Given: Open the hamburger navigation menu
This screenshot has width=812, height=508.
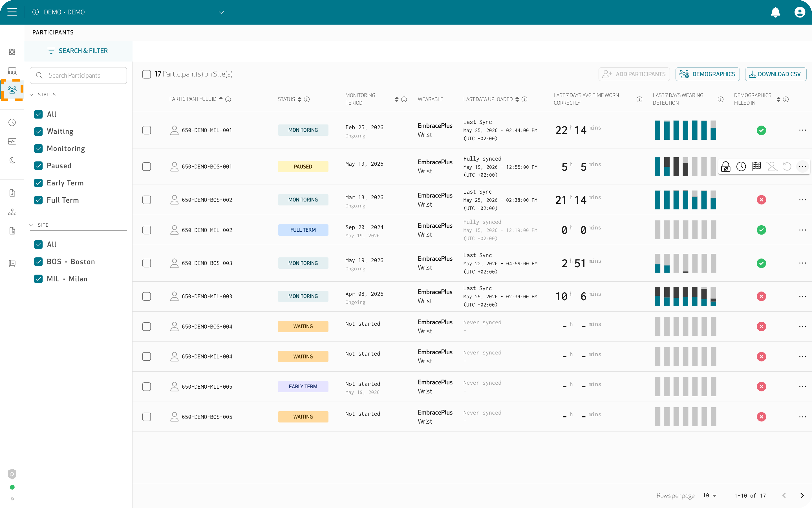Looking at the screenshot, I should 12,12.
